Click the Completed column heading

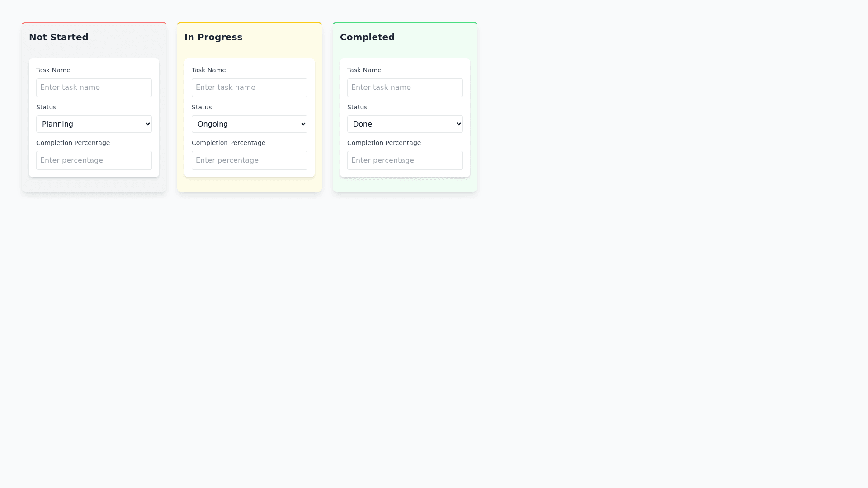point(367,37)
